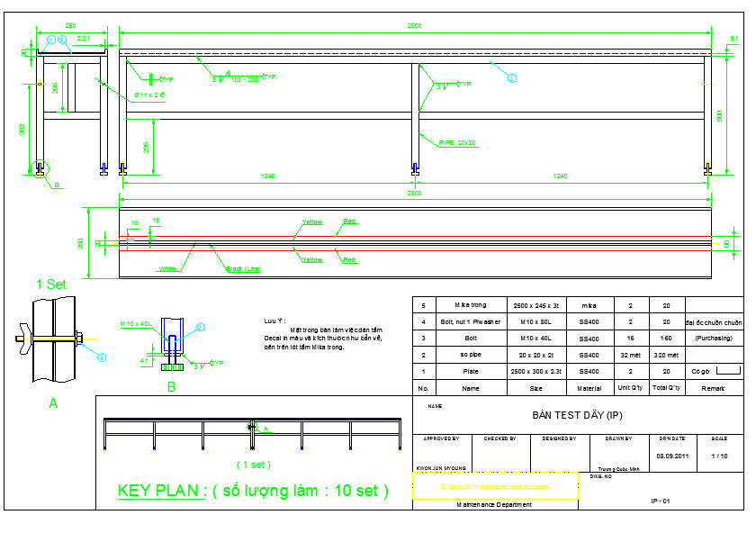Select the circled balloon marker numbered 4
756x533 pixels.
101,356
